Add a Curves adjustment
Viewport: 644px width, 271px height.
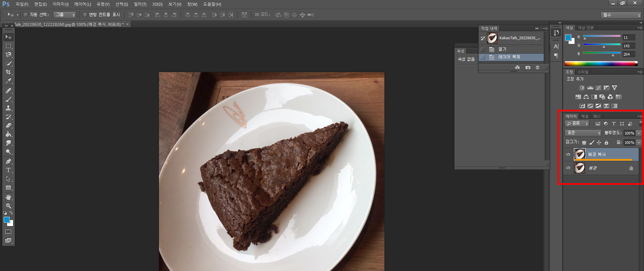pyautogui.click(x=598, y=88)
